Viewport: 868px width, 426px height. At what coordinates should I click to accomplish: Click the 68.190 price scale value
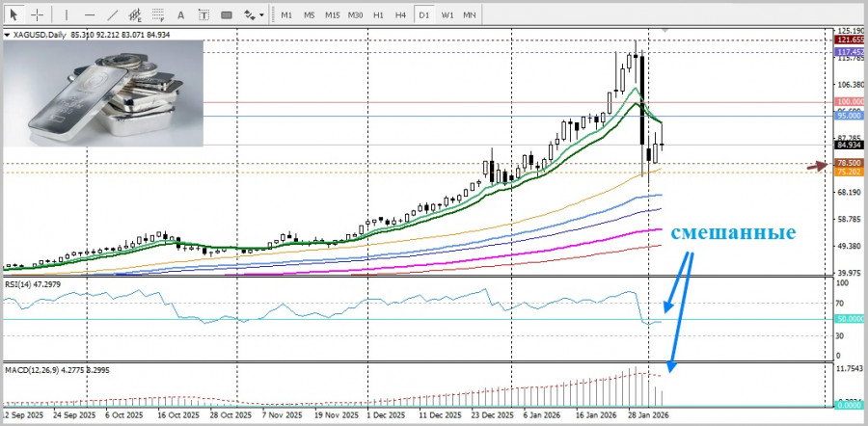click(x=849, y=192)
